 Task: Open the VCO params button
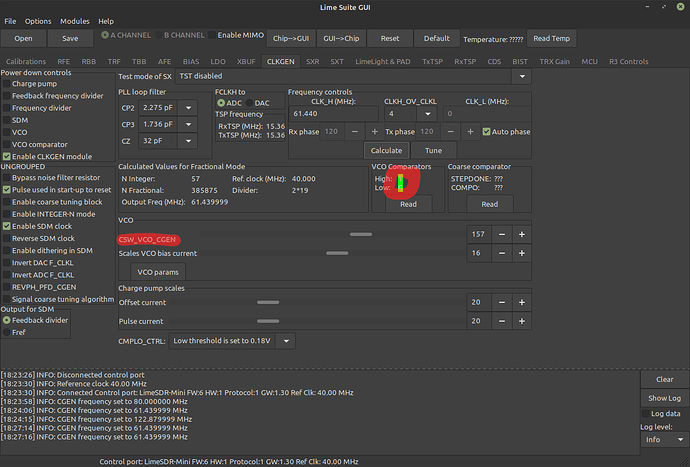[x=158, y=272]
